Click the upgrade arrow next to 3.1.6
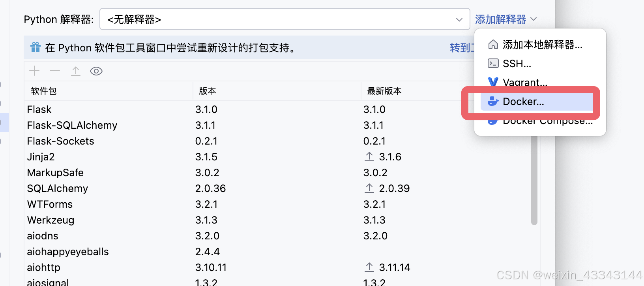Screen dimensions: 644x286 pos(369,156)
